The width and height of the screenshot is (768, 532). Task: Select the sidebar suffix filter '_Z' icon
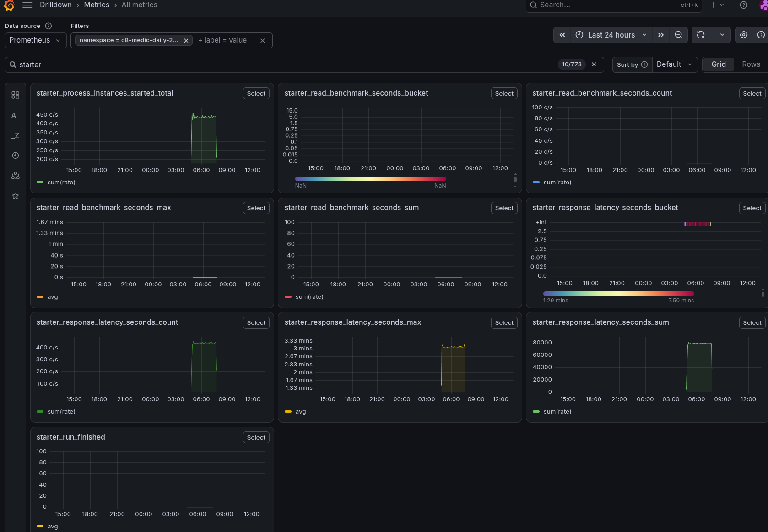[x=16, y=135]
